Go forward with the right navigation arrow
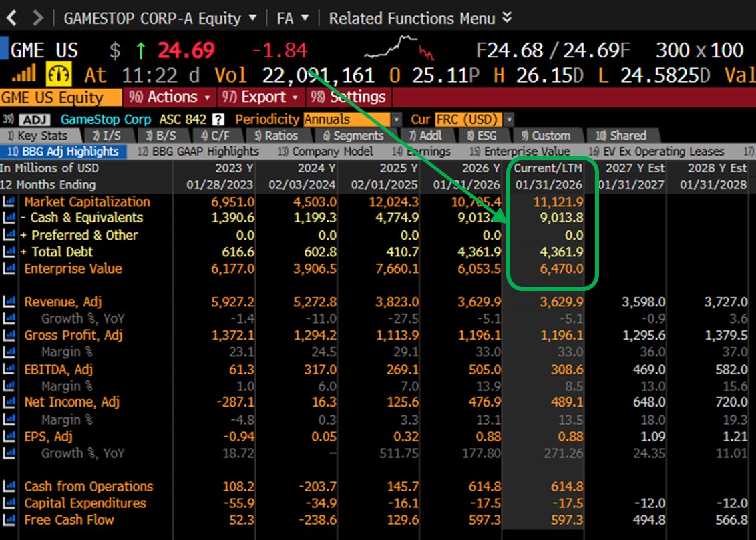The width and height of the screenshot is (756, 540). coord(37,18)
